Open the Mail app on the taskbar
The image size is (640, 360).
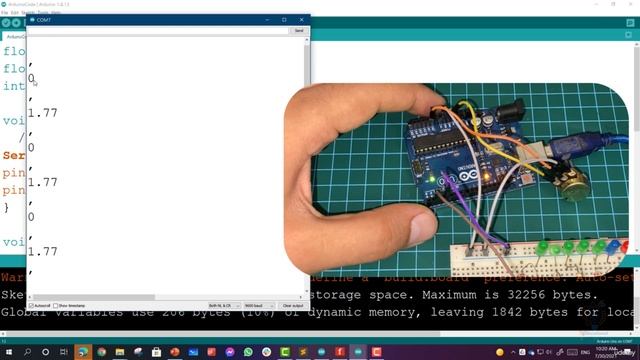tap(193, 352)
